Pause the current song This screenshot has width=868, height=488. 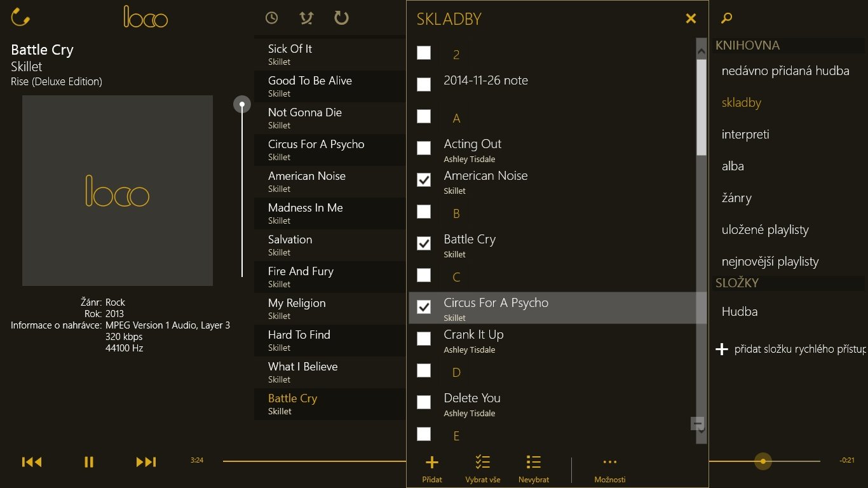coord(89,462)
